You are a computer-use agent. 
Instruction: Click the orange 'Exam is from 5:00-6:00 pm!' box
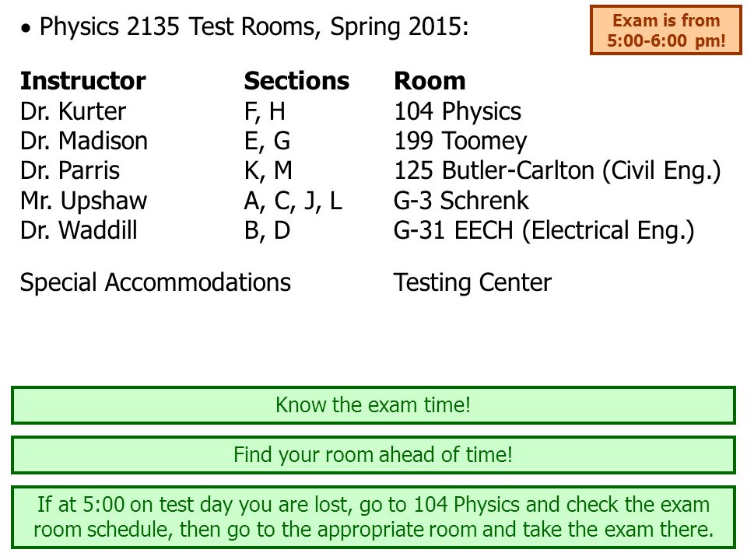coord(665,30)
